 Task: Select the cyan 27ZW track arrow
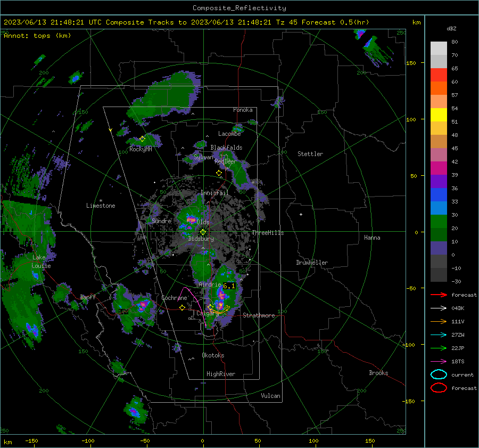coord(439,335)
